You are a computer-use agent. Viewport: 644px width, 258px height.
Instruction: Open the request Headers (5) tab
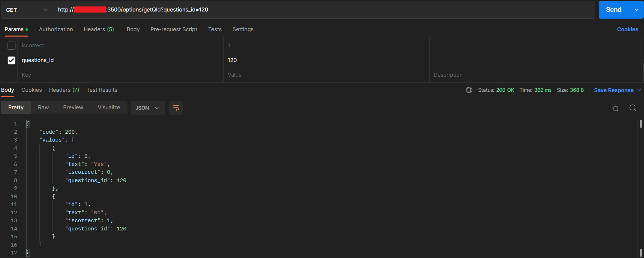tap(99, 29)
